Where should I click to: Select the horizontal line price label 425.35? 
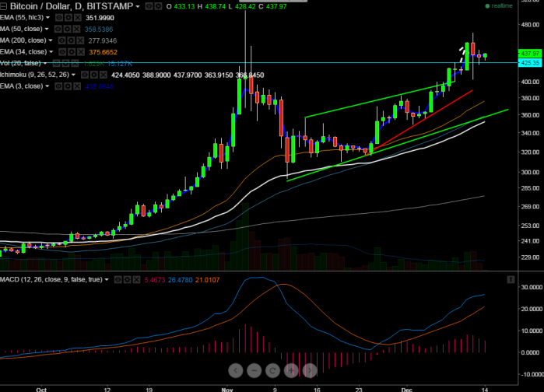point(530,63)
